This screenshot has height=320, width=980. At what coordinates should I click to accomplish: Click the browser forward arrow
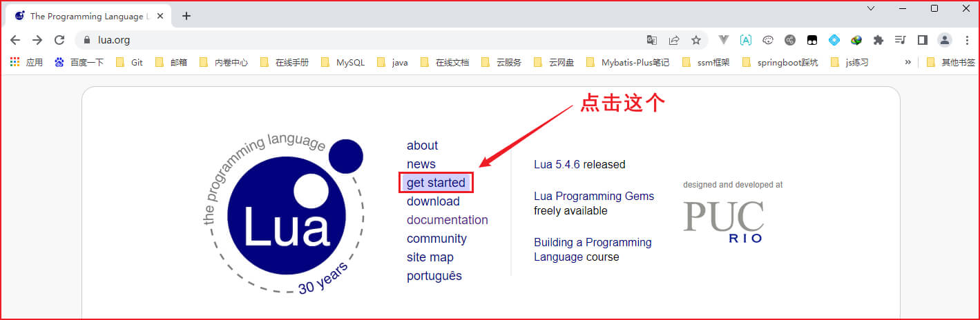37,40
